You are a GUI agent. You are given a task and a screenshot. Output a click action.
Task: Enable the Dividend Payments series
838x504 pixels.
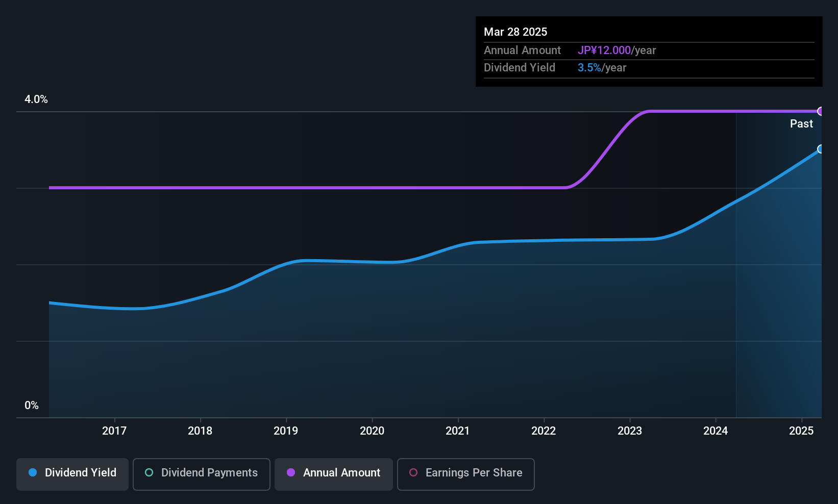click(201, 474)
